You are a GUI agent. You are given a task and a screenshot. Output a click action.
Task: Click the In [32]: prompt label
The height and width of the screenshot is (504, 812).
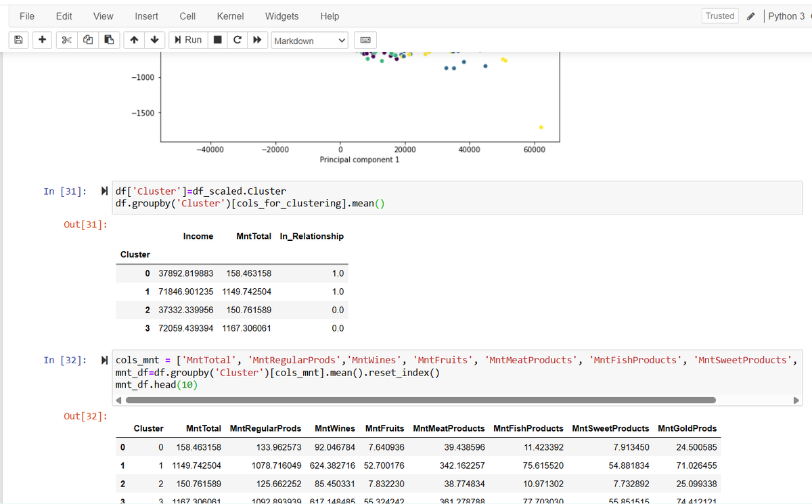(x=66, y=360)
